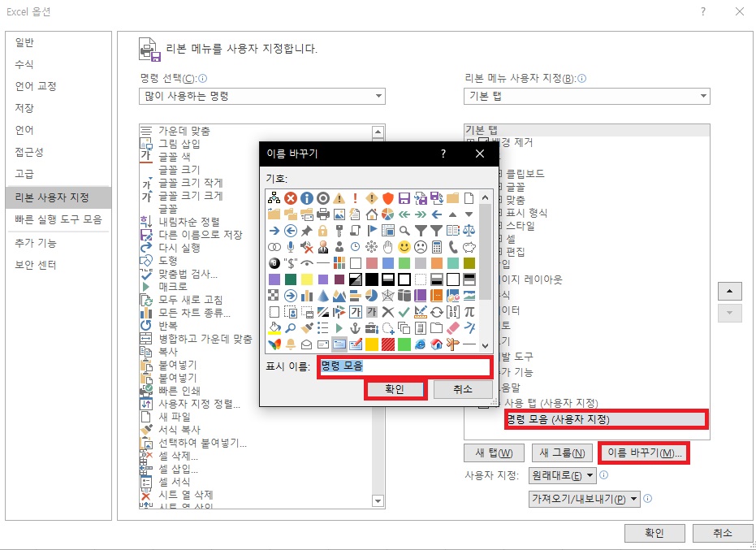Pick the pink eraser symbol

click(x=453, y=328)
